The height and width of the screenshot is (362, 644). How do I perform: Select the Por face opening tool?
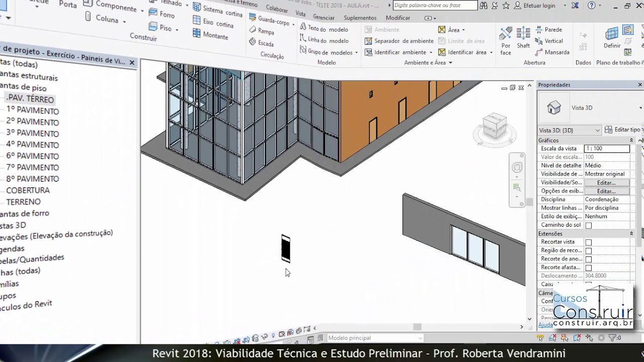point(506,40)
